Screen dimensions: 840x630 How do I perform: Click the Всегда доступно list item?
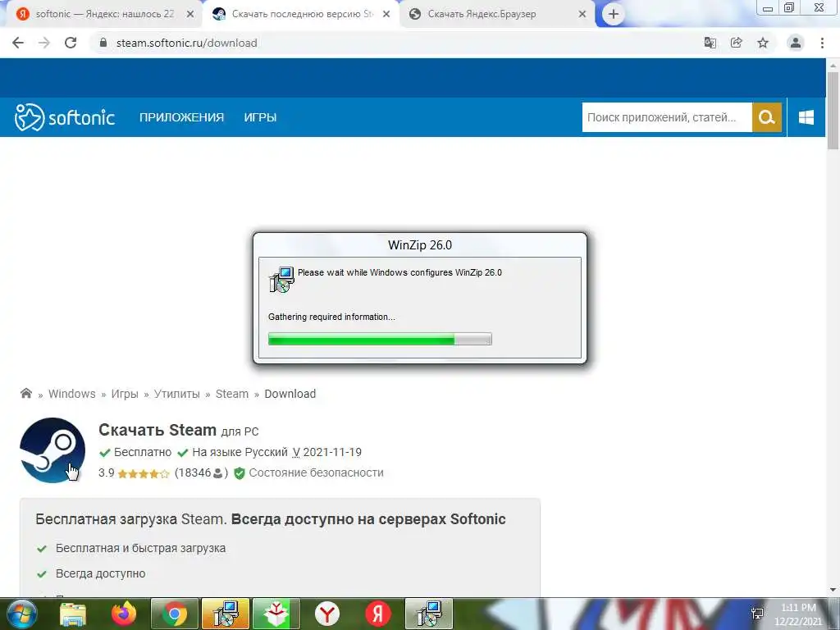pyautogui.click(x=101, y=573)
